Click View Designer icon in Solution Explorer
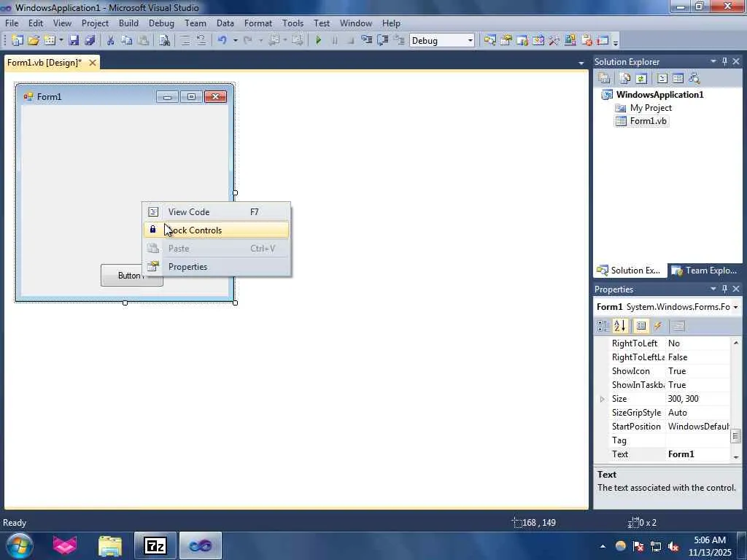747x560 pixels. (678, 78)
